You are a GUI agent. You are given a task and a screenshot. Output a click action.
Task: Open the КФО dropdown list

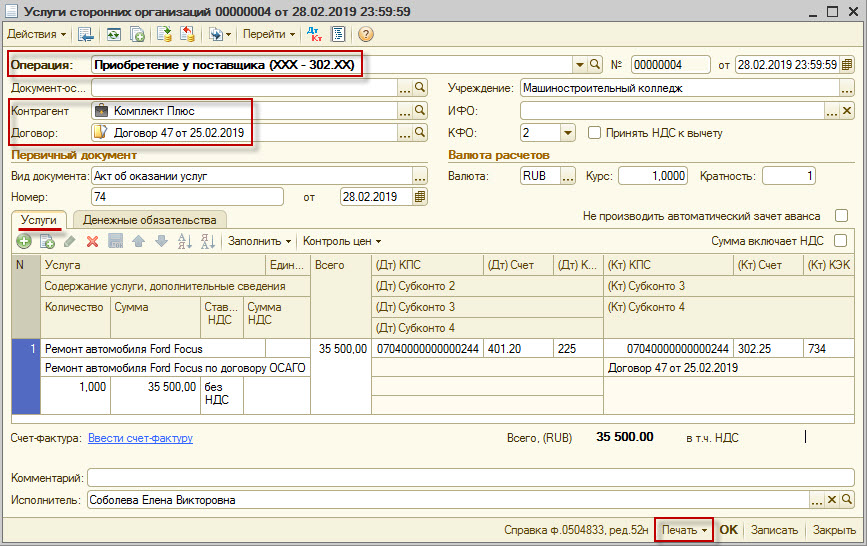tap(568, 132)
